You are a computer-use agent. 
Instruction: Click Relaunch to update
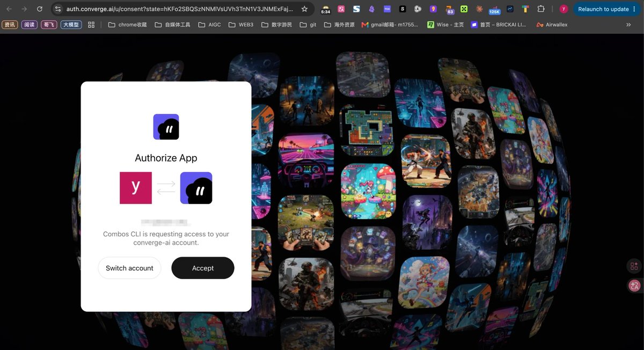click(x=603, y=9)
